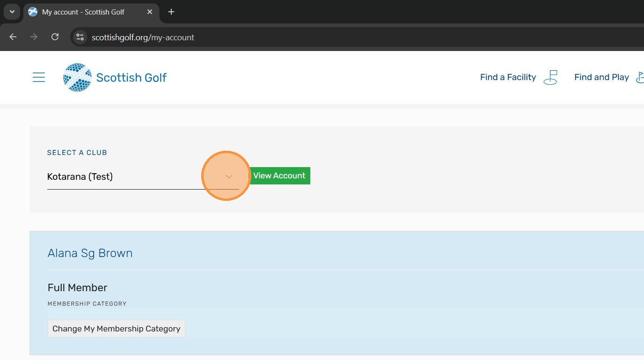Click the Scottish Golf globe logo
Screen dimensions: 644x360
pyautogui.click(x=77, y=77)
